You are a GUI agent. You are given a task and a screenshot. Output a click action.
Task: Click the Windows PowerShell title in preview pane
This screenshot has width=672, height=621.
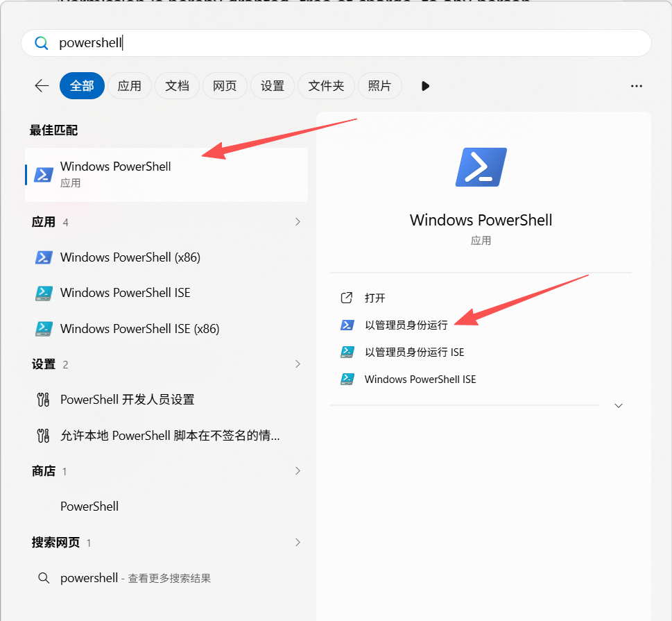click(x=481, y=220)
